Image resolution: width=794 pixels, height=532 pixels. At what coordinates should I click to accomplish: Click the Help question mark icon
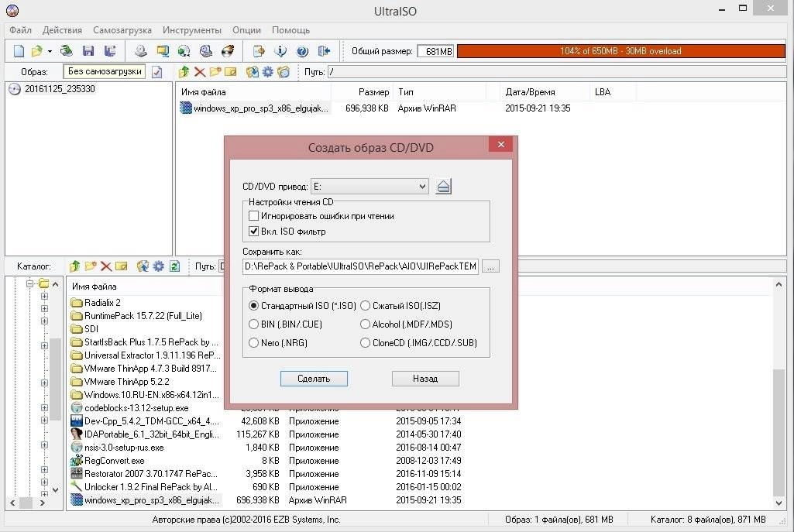coord(302,51)
